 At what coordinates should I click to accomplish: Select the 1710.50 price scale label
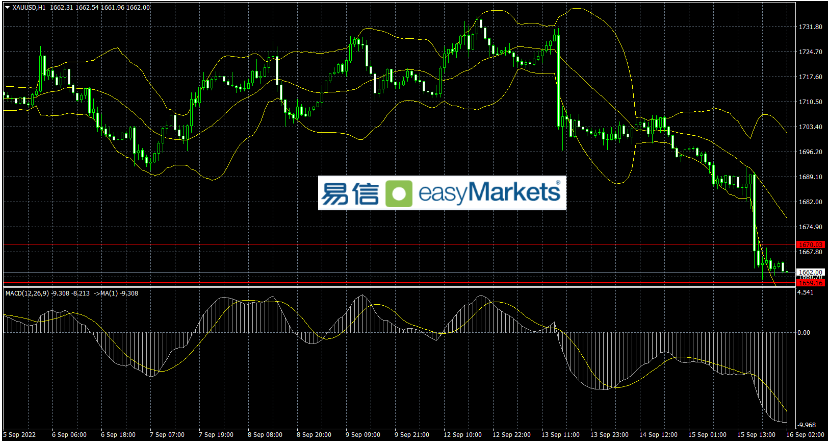tap(810, 101)
